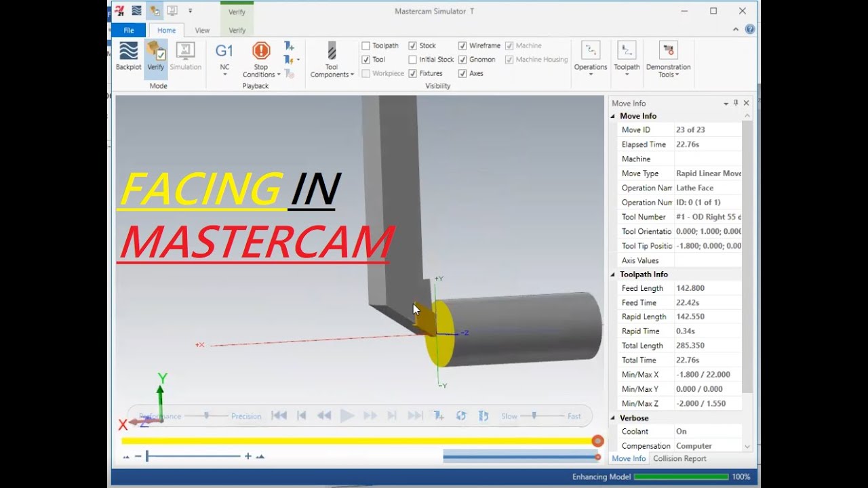The width and height of the screenshot is (868, 488).
Task: Open the Operations dropdown
Action: [591, 60]
